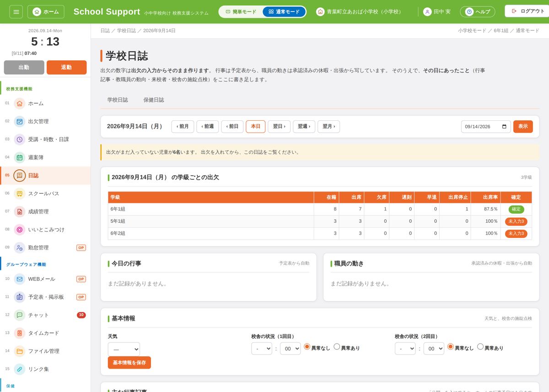Open ファイル管理 folder icon

pyautogui.click(x=19, y=351)
